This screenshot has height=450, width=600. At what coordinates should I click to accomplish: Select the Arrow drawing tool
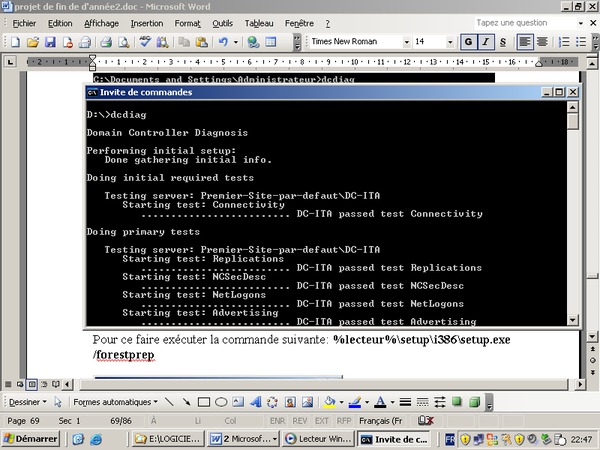tap(186, 402)
